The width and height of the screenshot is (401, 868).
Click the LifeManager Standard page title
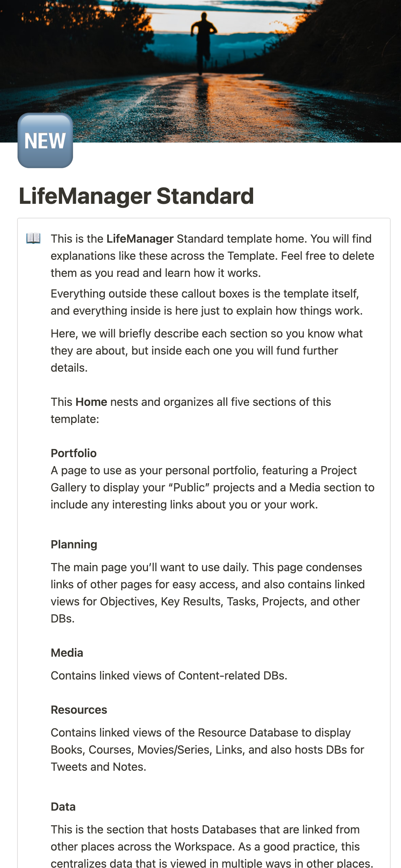(136, 196)
